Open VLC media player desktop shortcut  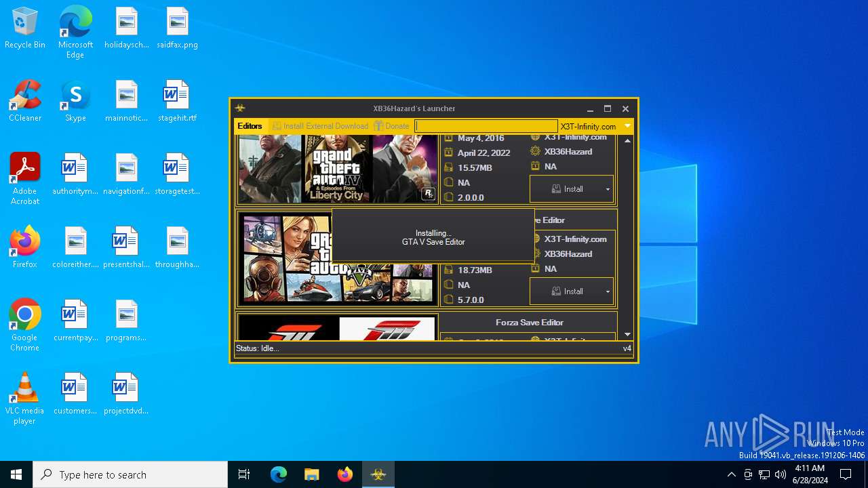tap(25, 399)
